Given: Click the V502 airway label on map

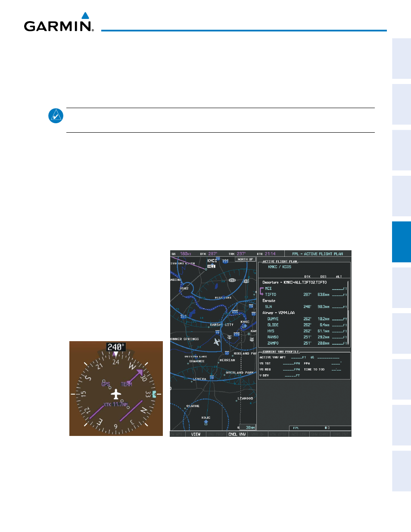Looking at the screenshot, I should tap(184, 288).
